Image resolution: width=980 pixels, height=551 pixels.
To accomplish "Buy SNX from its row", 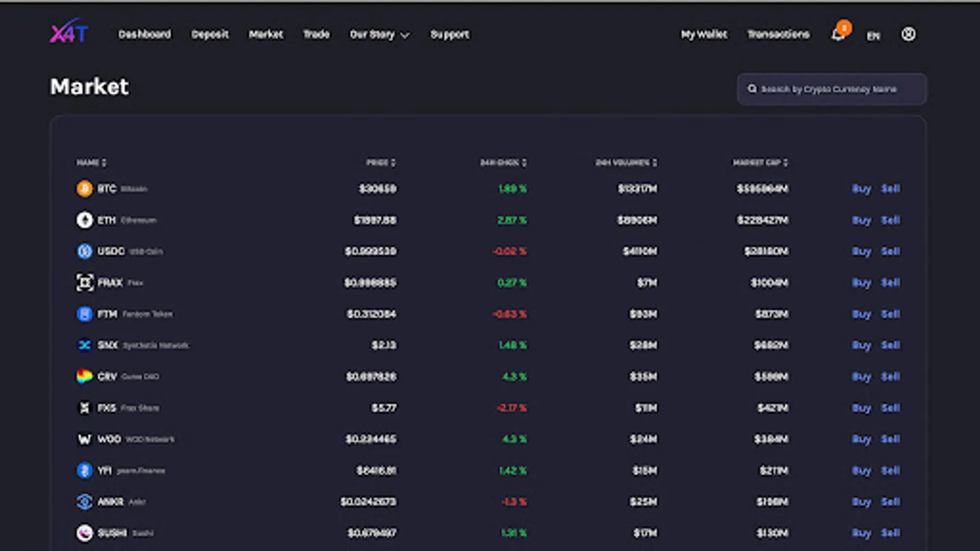I will pyautogui.click(x=861, y=345).
